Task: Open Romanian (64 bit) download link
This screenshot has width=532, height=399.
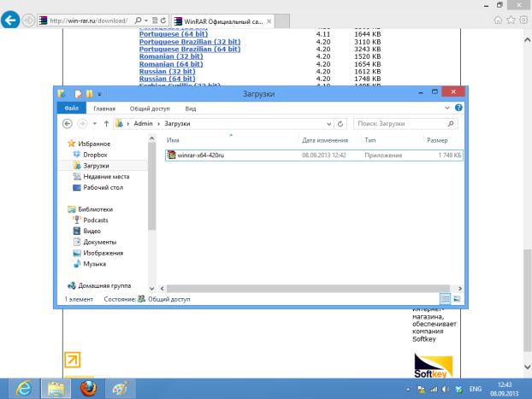Action: tap(171, 64)
